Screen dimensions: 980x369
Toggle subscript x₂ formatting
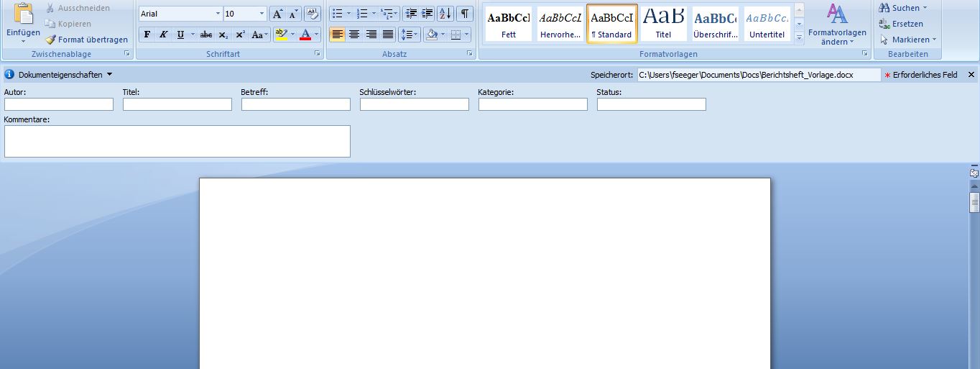pos(223,35)
